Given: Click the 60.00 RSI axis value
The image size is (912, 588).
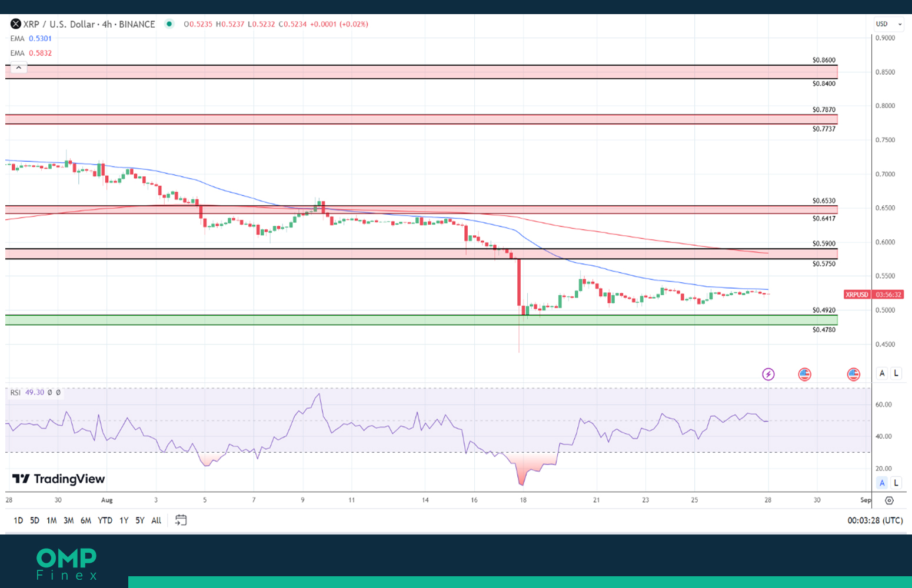Looking at the screenshot, I should coord(884,405).
